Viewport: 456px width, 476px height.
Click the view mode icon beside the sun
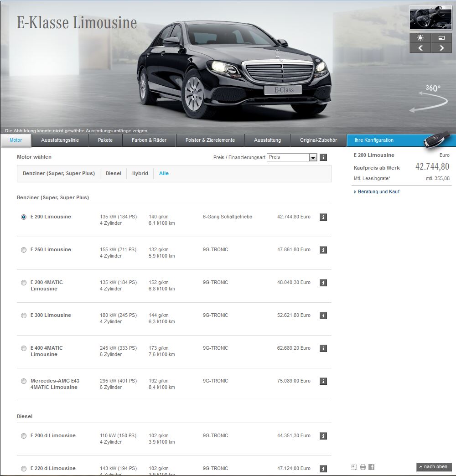tap(441, 38)
